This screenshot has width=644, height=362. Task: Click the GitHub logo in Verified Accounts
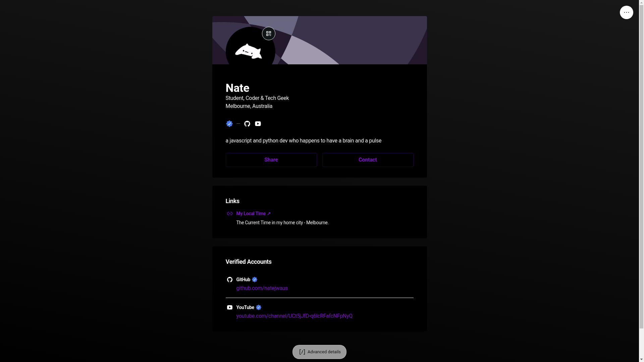pyautogui.click(x=230, y=280)
